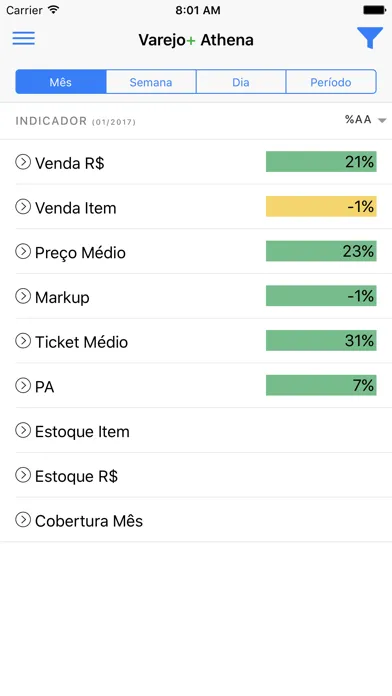Tap the circled arrow next to Markup
The image size is (392, 696).
[x=23, y=296]
